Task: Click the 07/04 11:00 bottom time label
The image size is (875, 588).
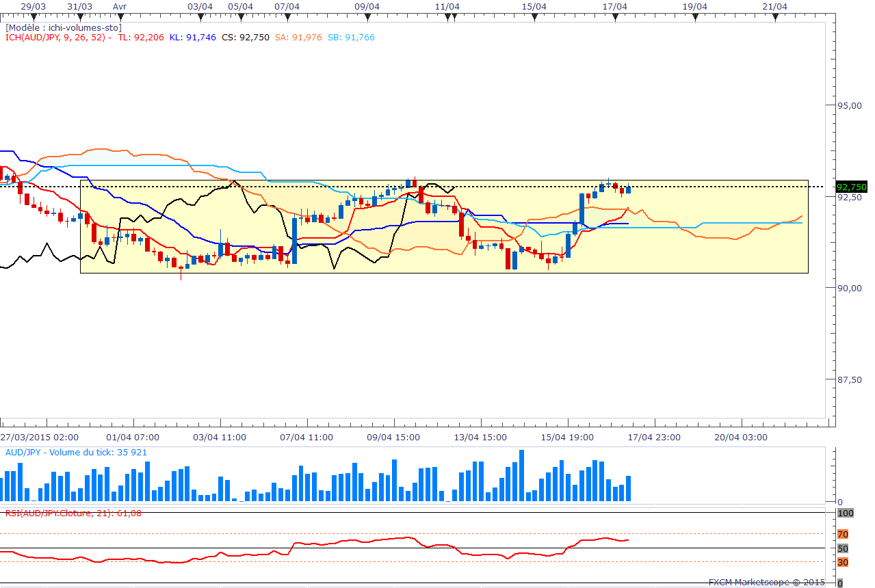Action: pyautogui.click(x=306, y=437)
